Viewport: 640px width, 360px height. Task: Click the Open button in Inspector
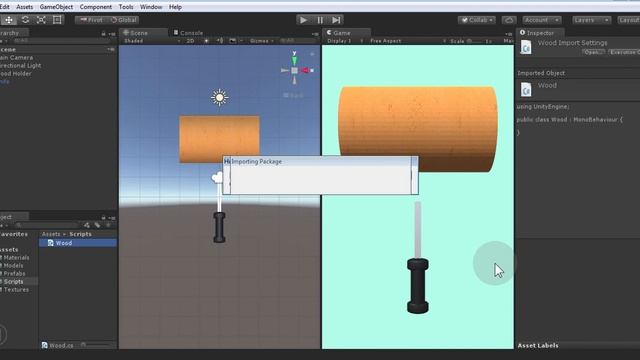tap(593, 52)
